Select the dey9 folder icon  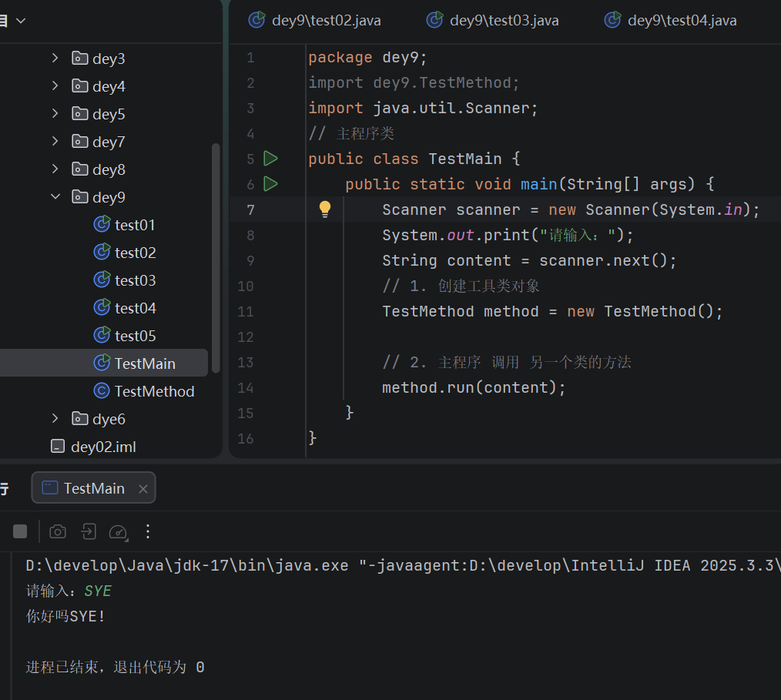tap(79, 197)
